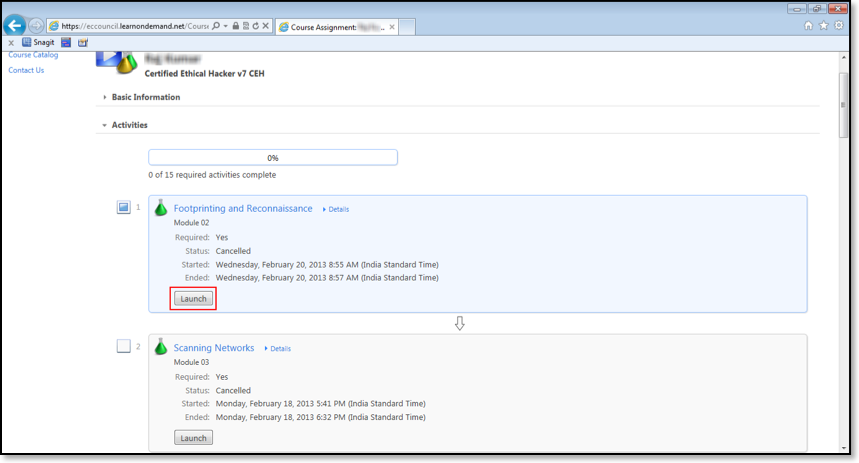The image size is (859, 463).
Task: Open the Scanning Networks link
Action: click(214, 348)
